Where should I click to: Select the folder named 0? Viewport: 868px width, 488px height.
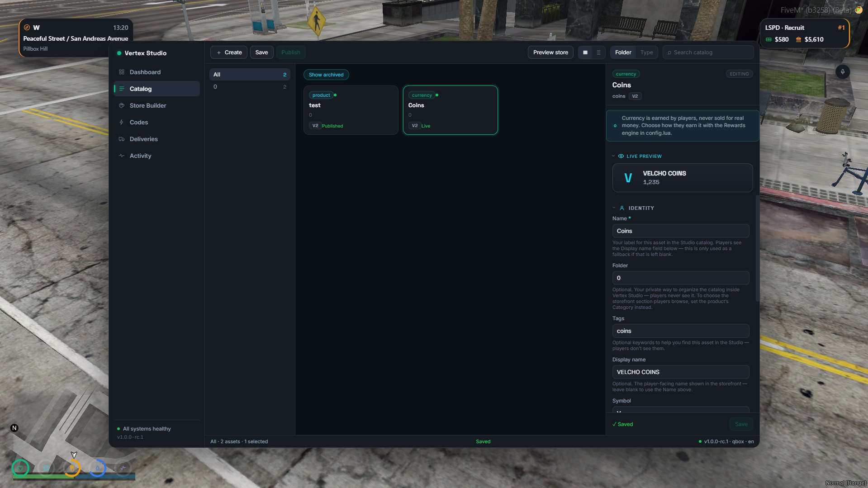(250, 87)
